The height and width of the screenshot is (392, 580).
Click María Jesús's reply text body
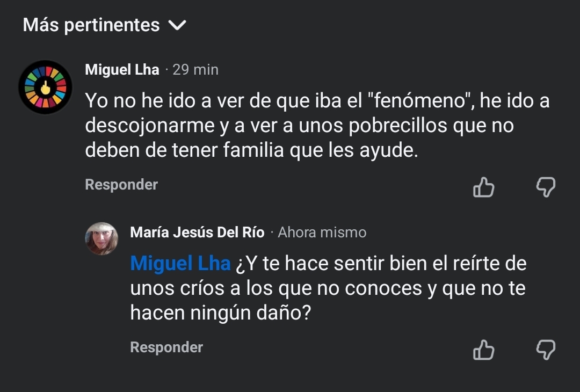click(x=328, y=288)
